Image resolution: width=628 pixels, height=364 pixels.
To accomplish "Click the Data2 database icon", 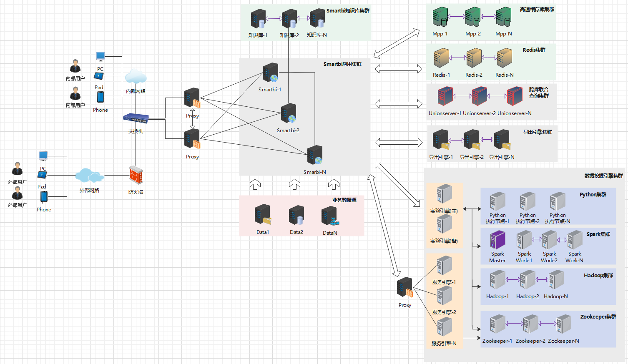I will (296, 215).
